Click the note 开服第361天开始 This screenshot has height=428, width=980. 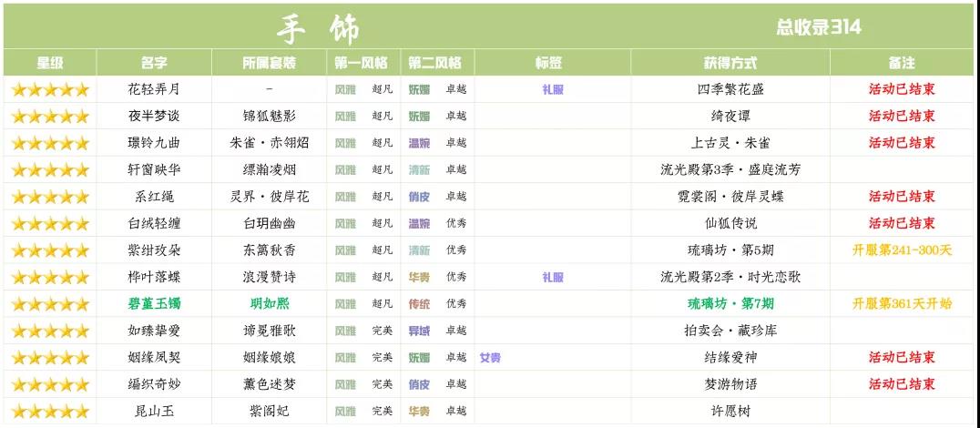[x=902, y=304]
